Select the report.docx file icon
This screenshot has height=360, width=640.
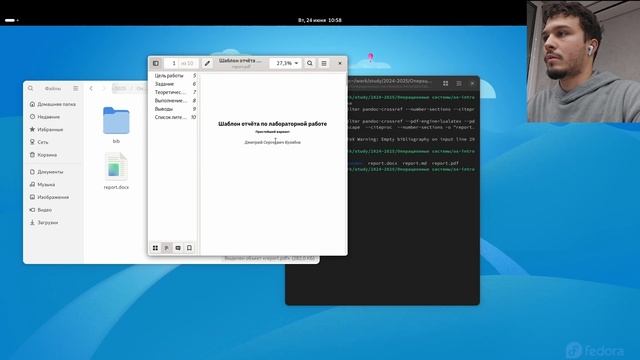[x=116, y=167]
